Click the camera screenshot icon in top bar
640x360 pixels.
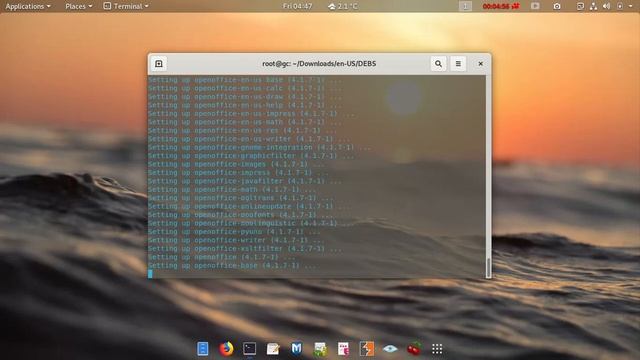coord(557,6)
